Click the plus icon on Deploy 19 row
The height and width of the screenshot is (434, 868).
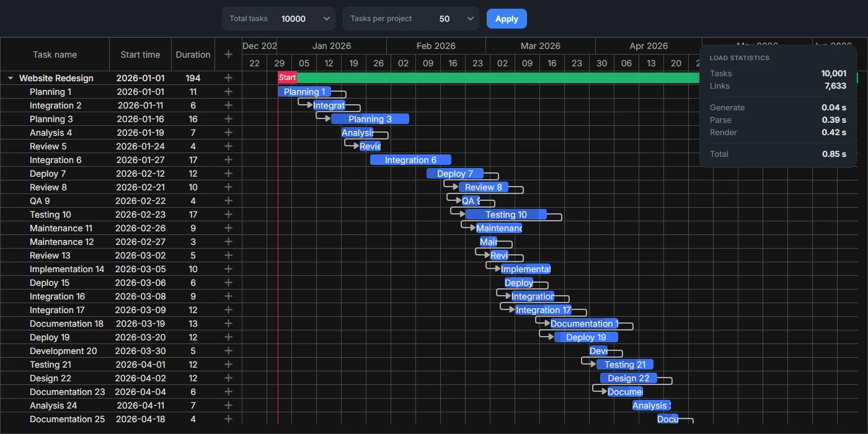click(228, 337)
